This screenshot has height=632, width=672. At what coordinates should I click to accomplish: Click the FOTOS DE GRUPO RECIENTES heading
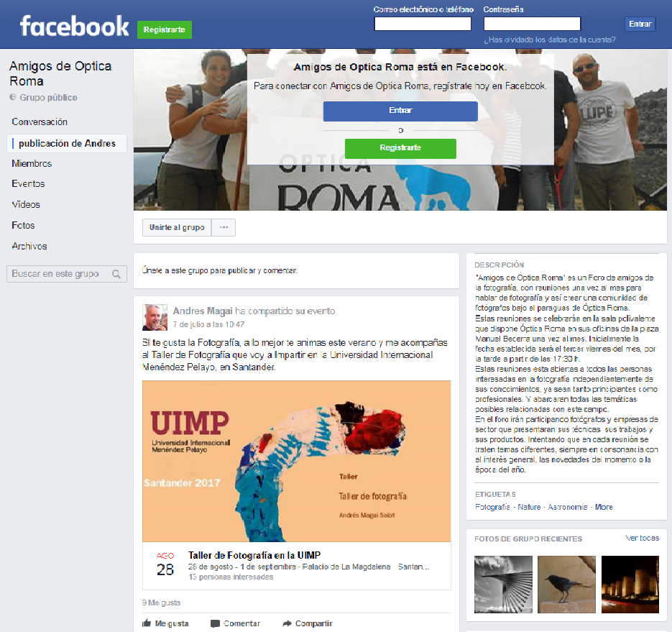pyautogui.click(x=528, y=539)
